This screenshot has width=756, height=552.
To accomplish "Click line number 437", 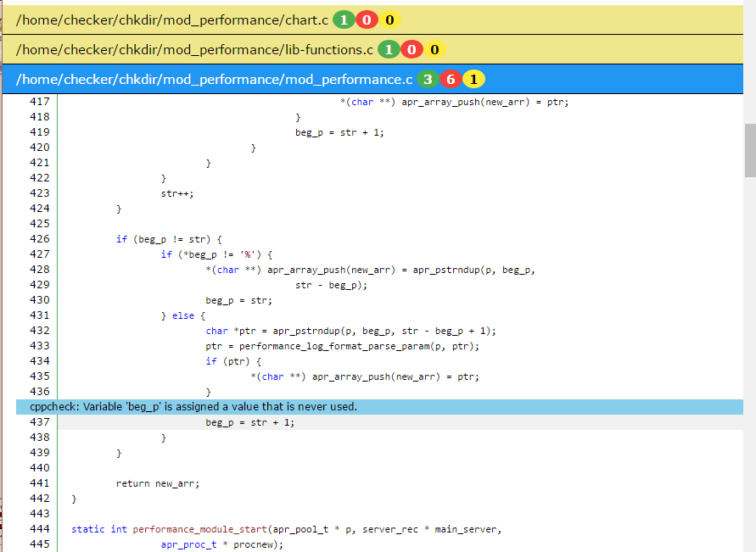I will pyautogui.click(x=40, y=422).
